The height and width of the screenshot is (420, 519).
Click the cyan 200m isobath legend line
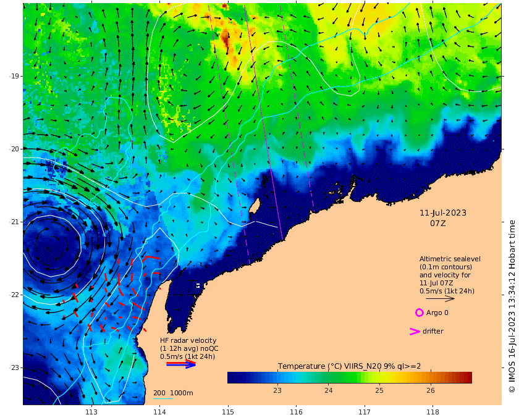tap(162, 398)
